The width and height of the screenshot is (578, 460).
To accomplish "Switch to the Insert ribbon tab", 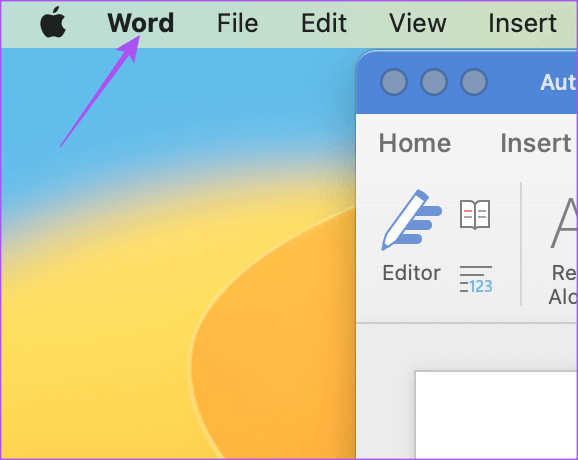I will 536,143.
